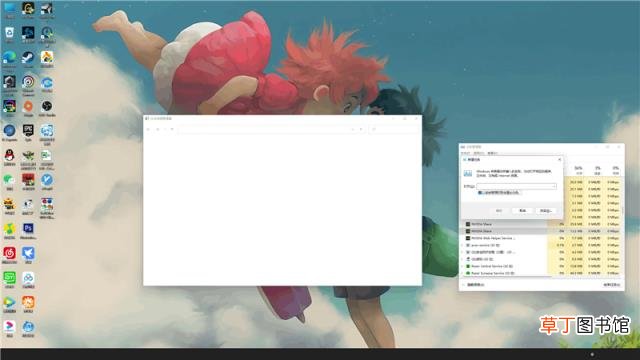
Task: Expand the Razer Synapse Service process row
Action: click(462, 273)
